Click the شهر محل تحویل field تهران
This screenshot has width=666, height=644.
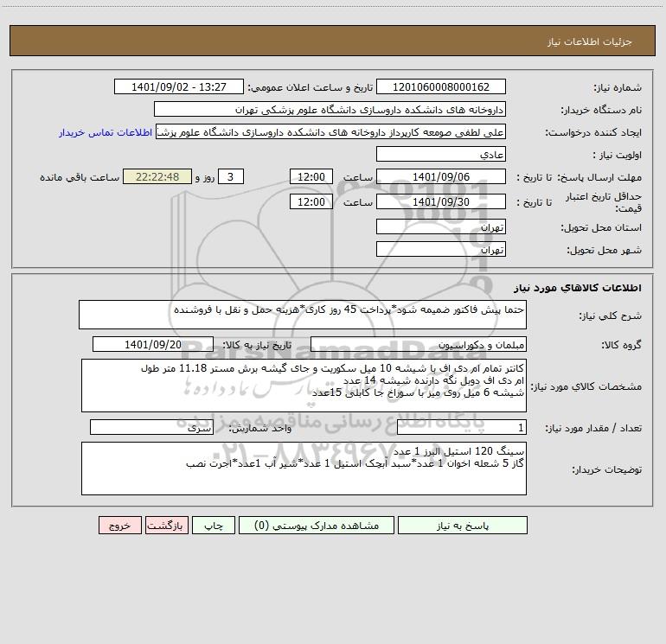[x=441, y=249]
